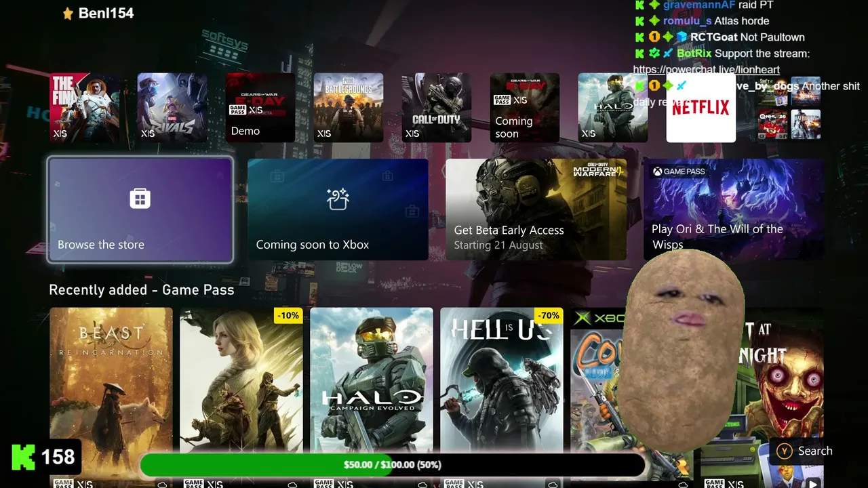Click the orange number 1 badge beside RCTGoat
Screen dimensions: 868x488
pos(654,37)
